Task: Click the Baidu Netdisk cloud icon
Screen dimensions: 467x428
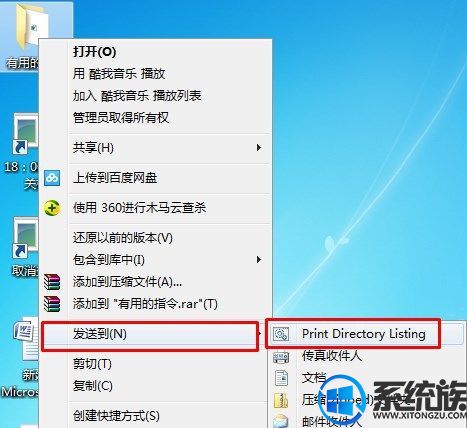Action: click(x=52, y=178)
